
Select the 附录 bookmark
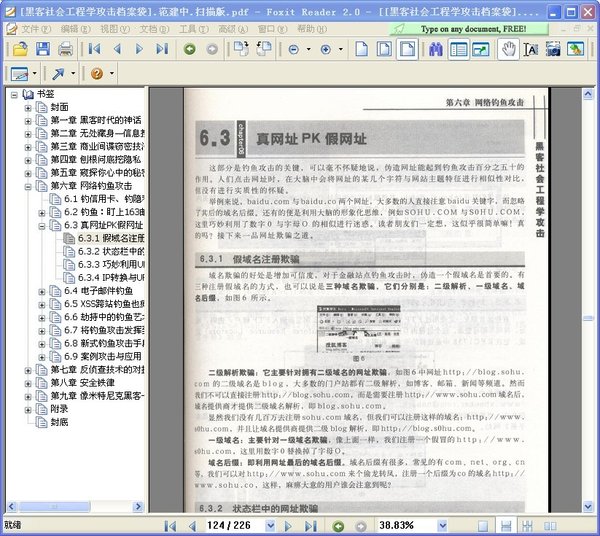pos(59,409)
